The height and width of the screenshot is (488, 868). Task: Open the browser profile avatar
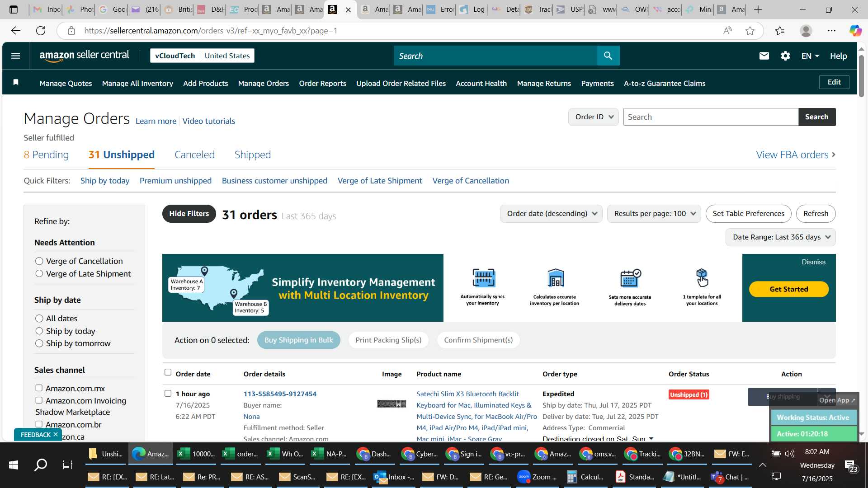806,31
